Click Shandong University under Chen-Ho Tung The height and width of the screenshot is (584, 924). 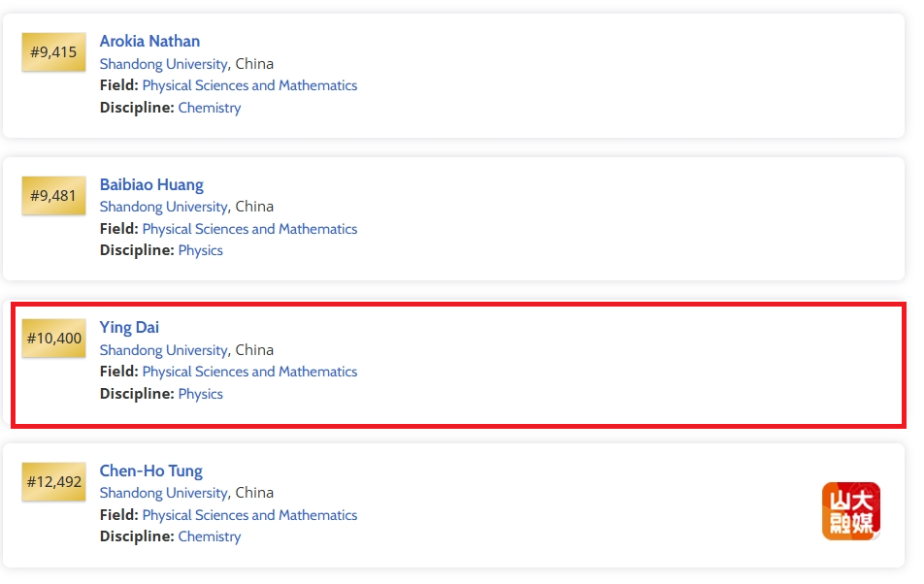[x=163, y=493]
